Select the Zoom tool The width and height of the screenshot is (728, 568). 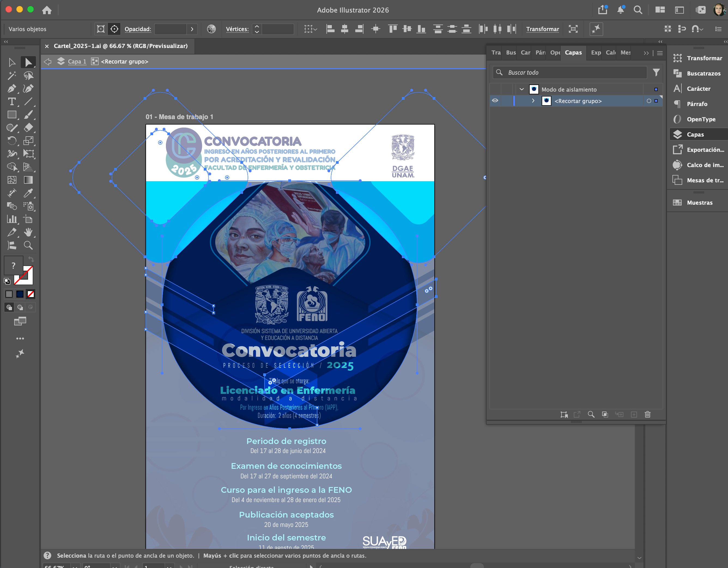[x=28, y=246]
